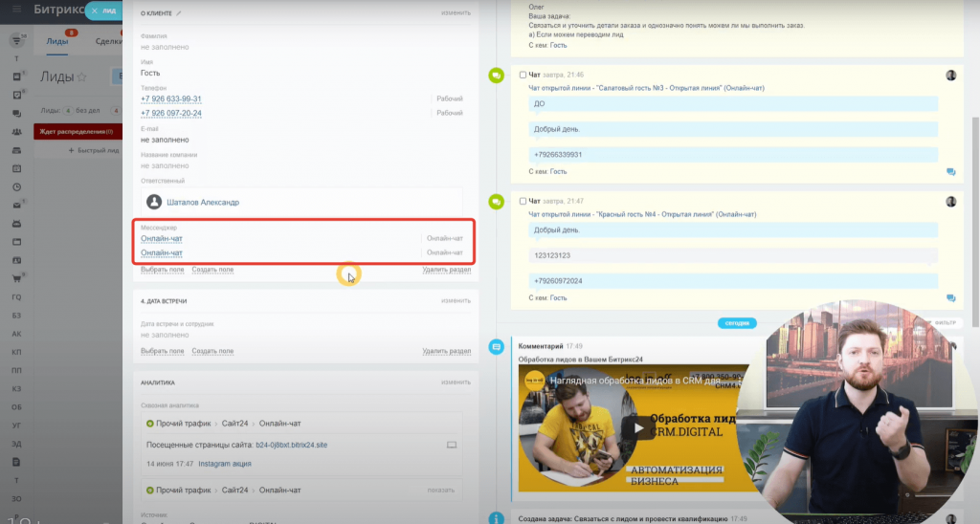Image resolution: width=980 pixels, height=524 pixels.
Task: Open the ПП sidebar menu item
Action: click(x=17, y=370)
